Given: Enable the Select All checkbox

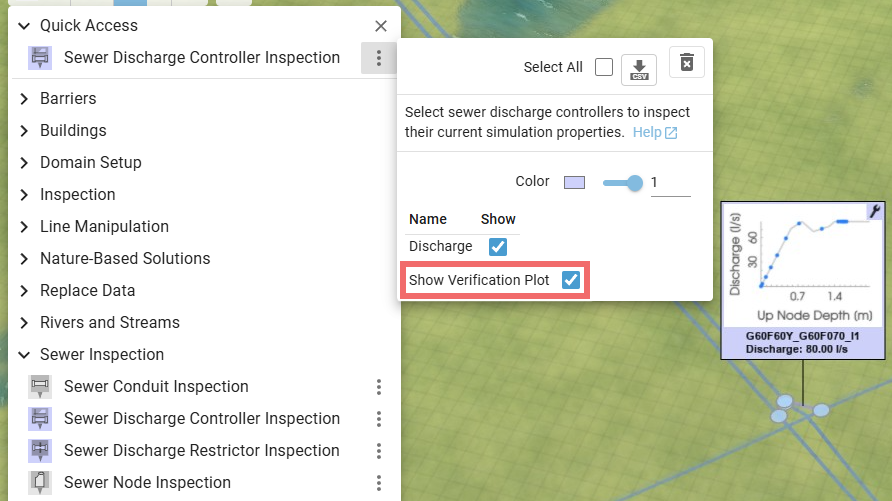Looking at the screenshot, I should 603,67.
